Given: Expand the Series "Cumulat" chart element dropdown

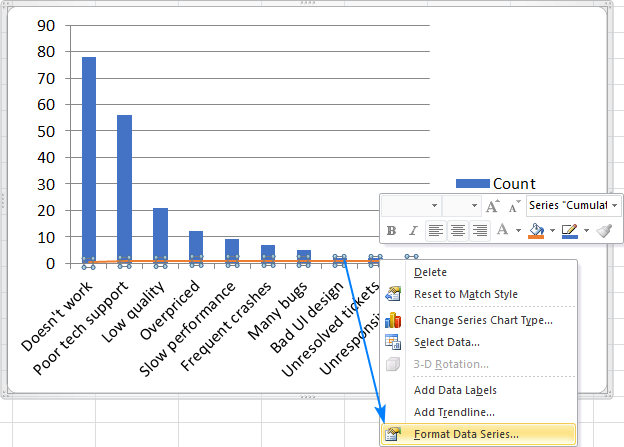Looking at the screenshot, I should point(614,205).
